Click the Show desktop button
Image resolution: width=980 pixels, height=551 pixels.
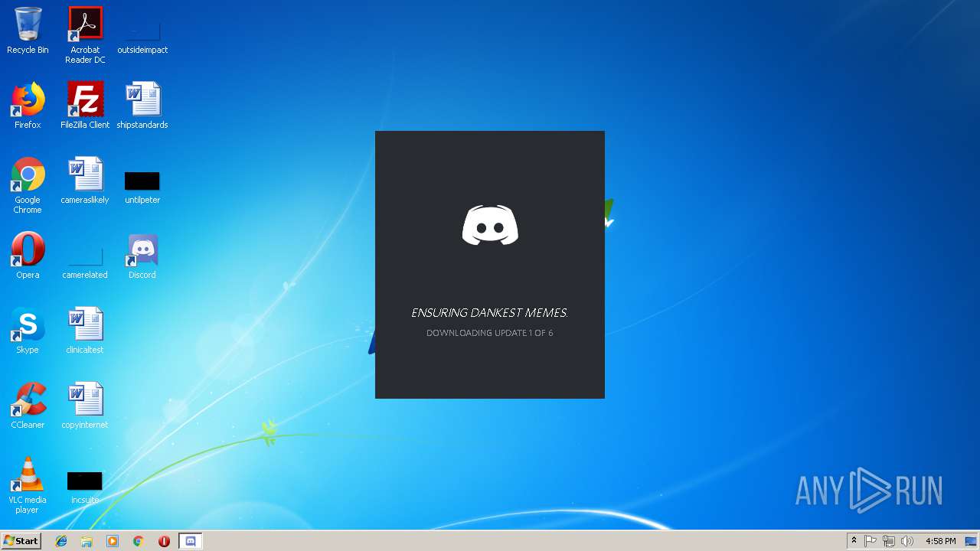click(972, 541)
